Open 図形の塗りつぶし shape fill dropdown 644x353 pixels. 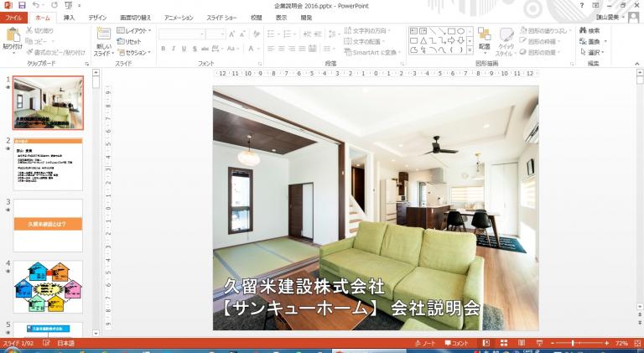(545, 30)
